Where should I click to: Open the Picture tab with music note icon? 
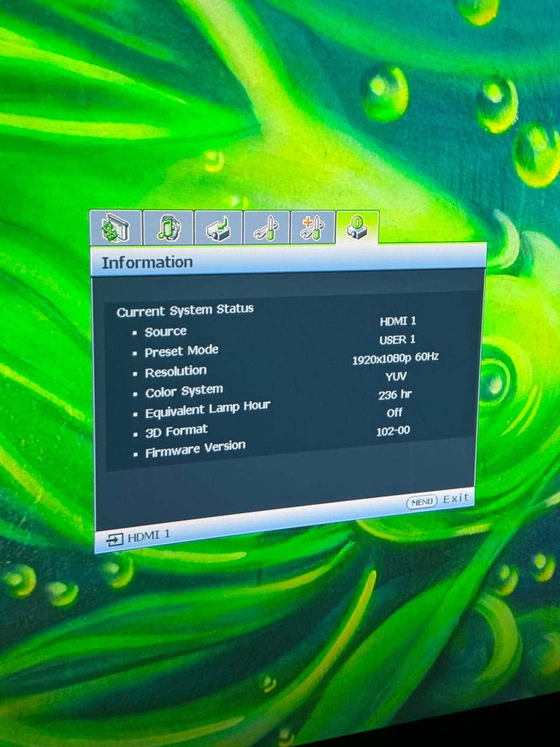168,228
